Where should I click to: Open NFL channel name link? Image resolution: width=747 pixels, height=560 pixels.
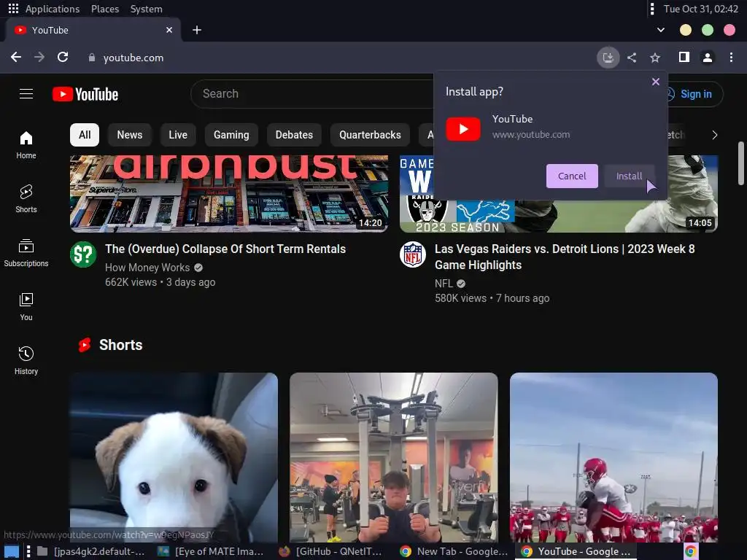(x=444, y=284)
